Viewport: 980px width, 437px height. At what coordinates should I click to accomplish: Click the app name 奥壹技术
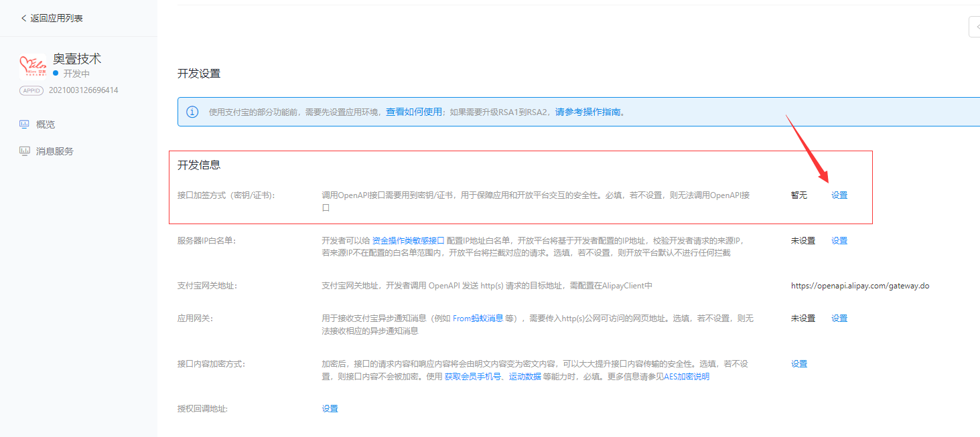click(x=77, y=59)
